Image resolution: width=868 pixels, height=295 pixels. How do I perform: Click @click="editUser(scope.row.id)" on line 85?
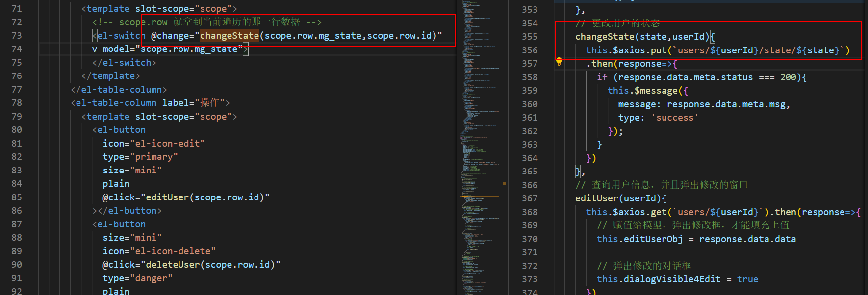pyautogui.click(x=186, y=197)
